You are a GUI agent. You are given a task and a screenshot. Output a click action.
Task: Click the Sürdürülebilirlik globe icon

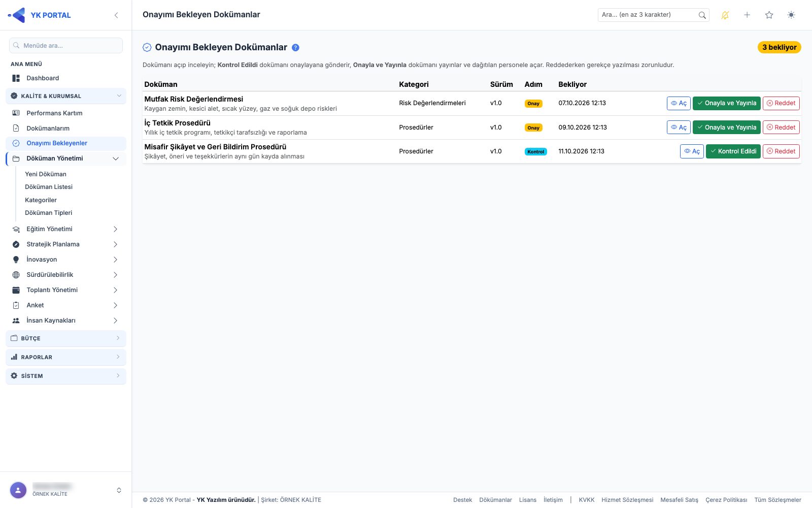pyautogui.click(x=16, y=275)
